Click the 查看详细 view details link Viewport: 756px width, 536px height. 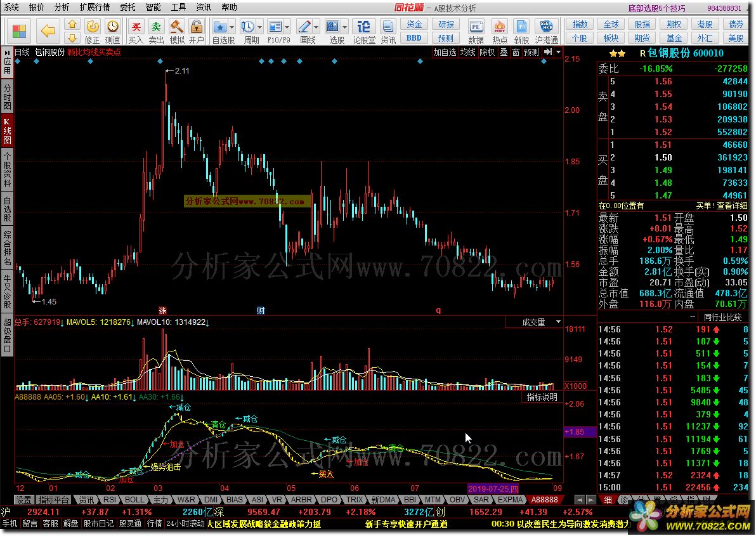click(x=732, y=206)
